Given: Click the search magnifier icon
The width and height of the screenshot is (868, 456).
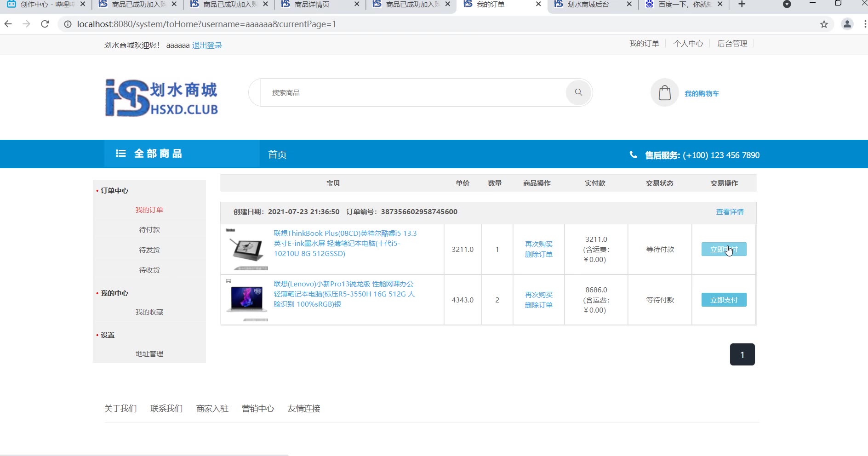Looking at the screenshot, I should tap(578, 92).
